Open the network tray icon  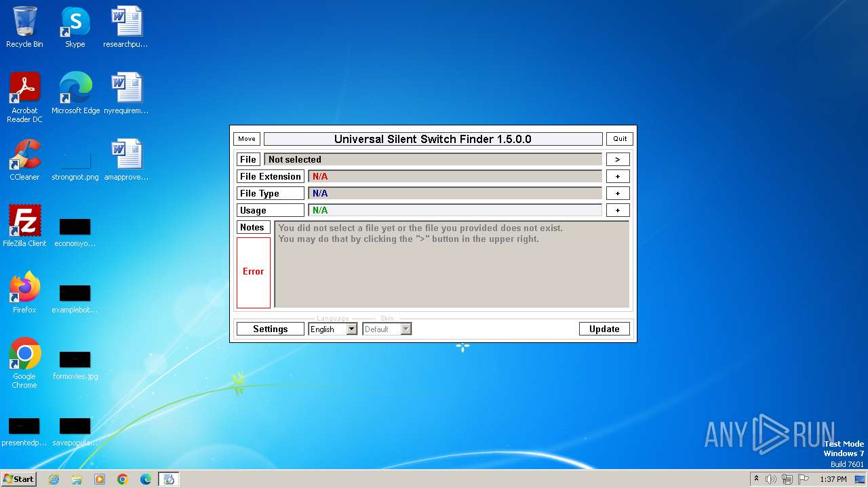(787, 479)
